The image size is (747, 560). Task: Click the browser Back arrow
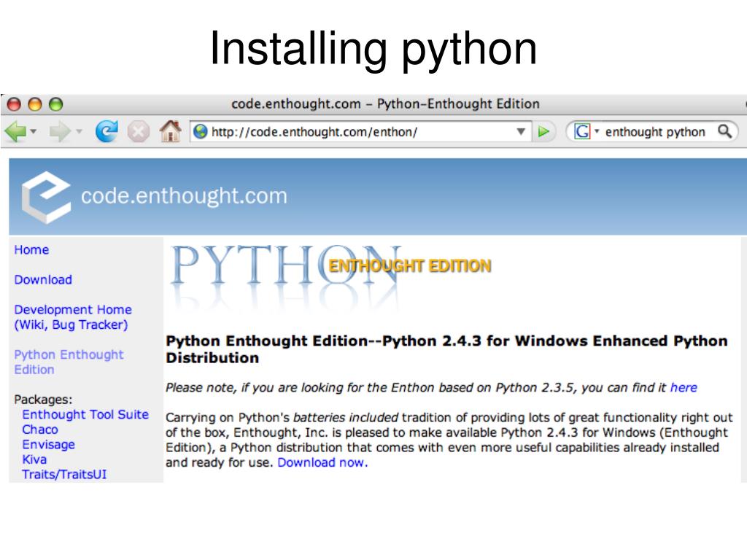pyautogui.click(x=15, y=131)
